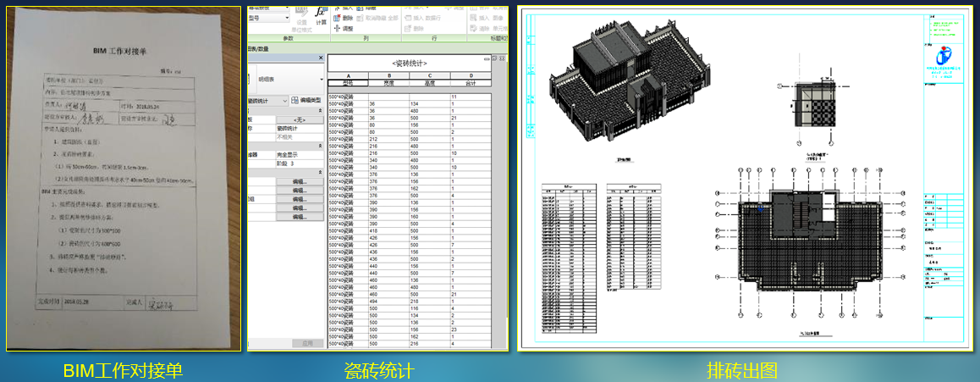Select the 行 ribbon panel label
980x382 pixels.
coord(434,38)
